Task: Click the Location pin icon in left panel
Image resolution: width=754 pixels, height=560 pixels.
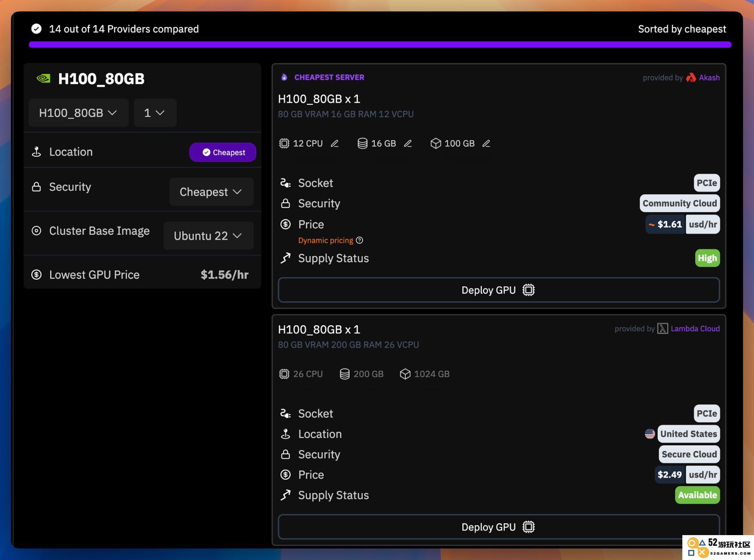Action: (37, 152)
